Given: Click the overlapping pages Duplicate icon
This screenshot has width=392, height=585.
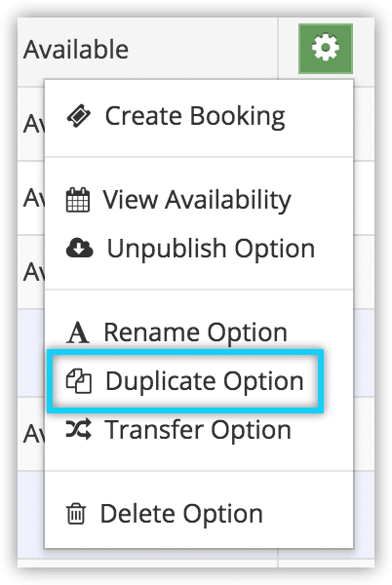Looking at the screenshot, I should (x=79, y=381).
